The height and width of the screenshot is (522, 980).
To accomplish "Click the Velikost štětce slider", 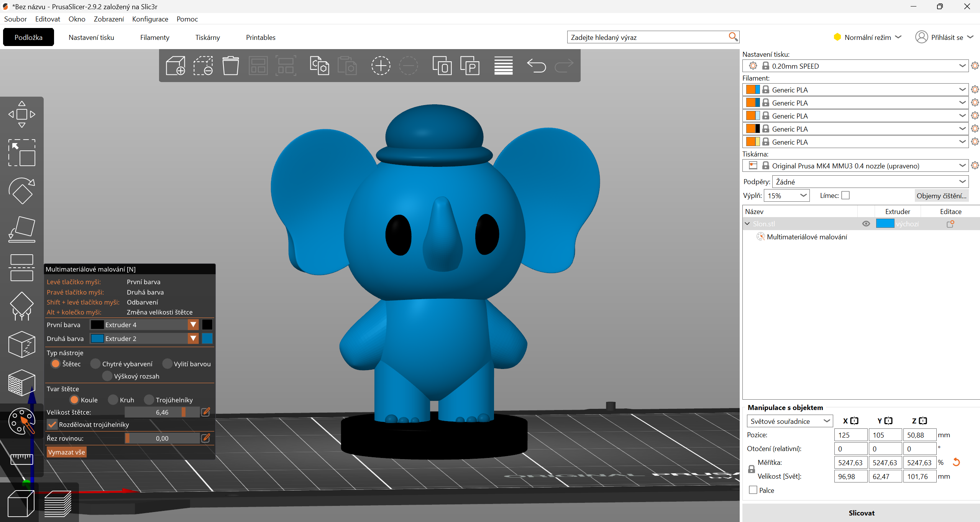I will pos(162,412).
